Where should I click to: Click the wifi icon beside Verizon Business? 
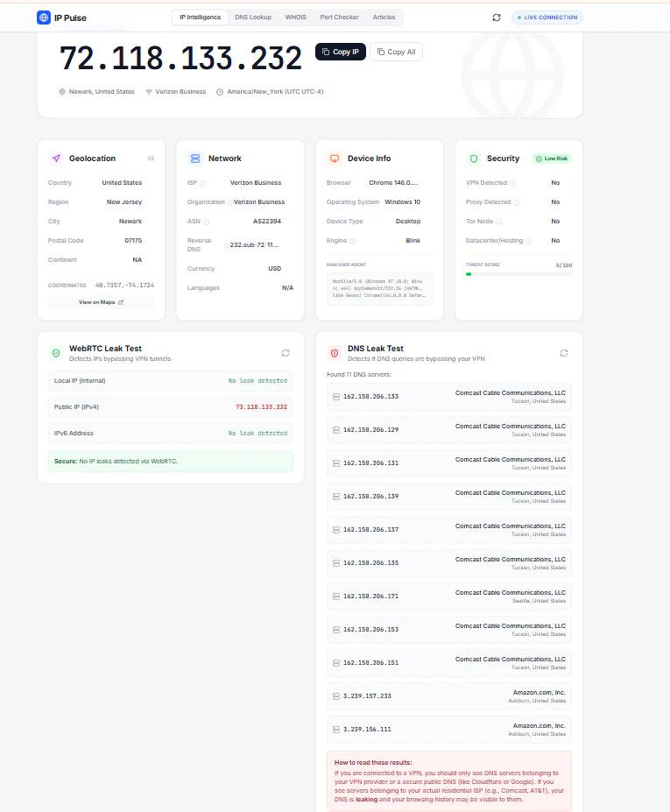pos(149,92)
